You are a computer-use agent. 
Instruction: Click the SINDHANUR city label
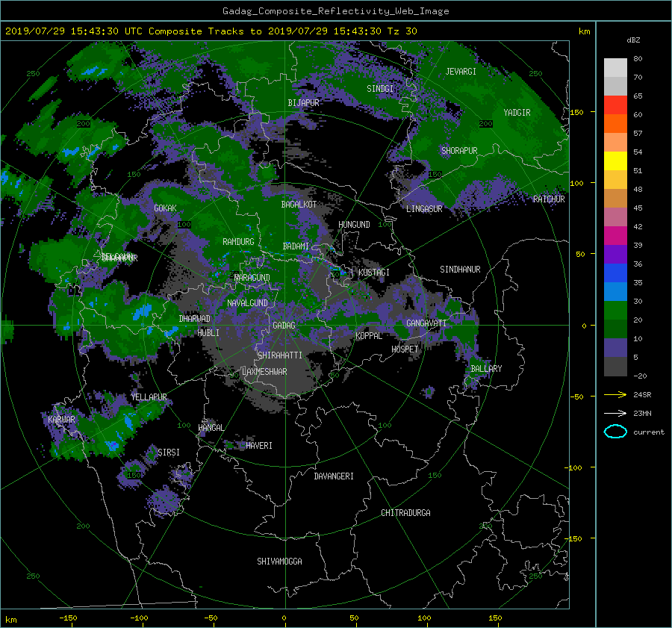pos(460,270)
